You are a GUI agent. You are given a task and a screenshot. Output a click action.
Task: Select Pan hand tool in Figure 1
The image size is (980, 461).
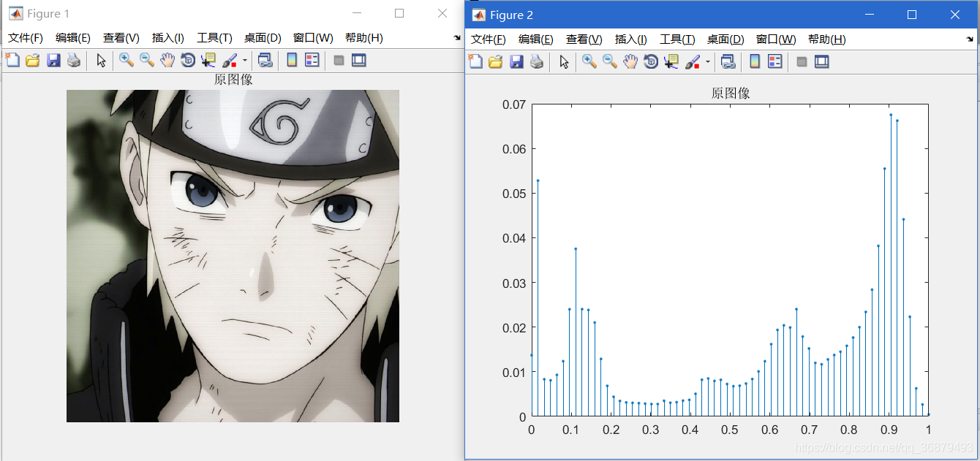point(167,60)
